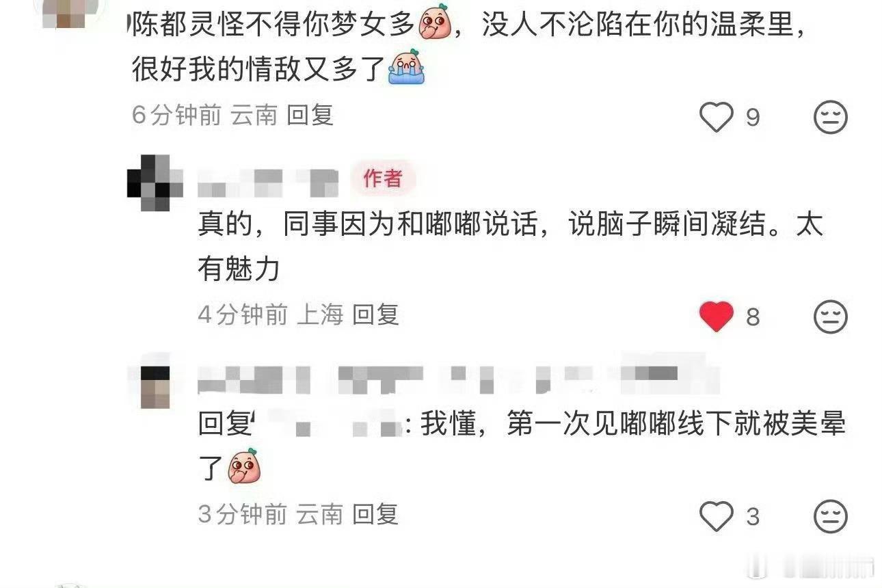
Task: Unlike the author's reply with red heart
Action: pyautogui.click(x=716, y=317)
